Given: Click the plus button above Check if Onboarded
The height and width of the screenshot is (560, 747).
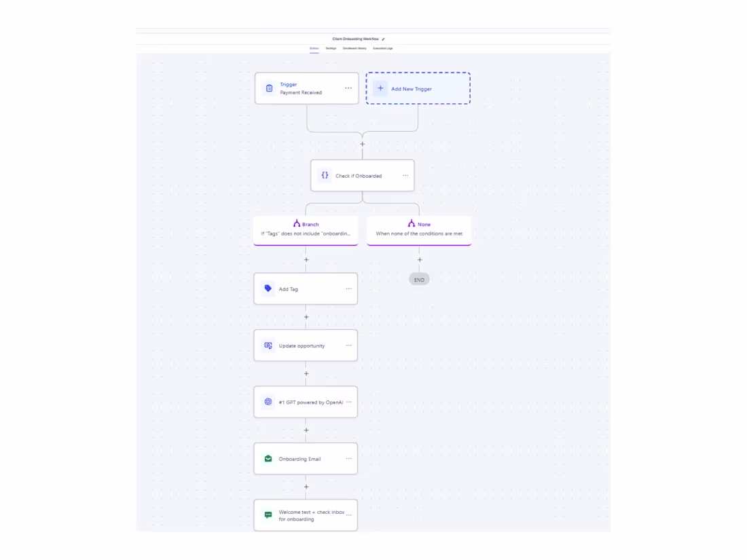Looking at the screenshot, I should [362, 144].
